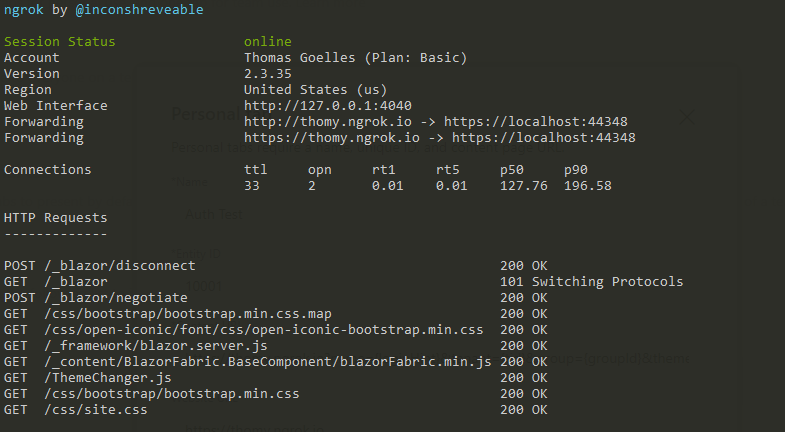Select the 101 Switching Protocols status

(591, 282)
